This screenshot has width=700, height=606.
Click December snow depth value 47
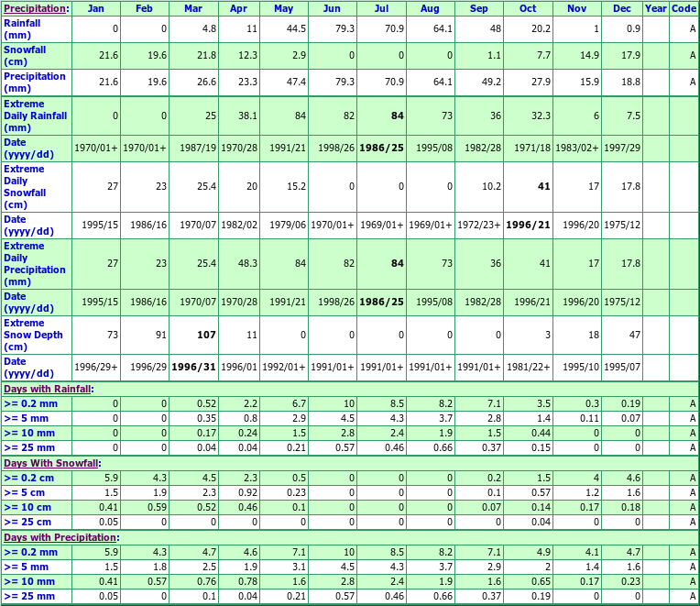(x=634, y=335)
